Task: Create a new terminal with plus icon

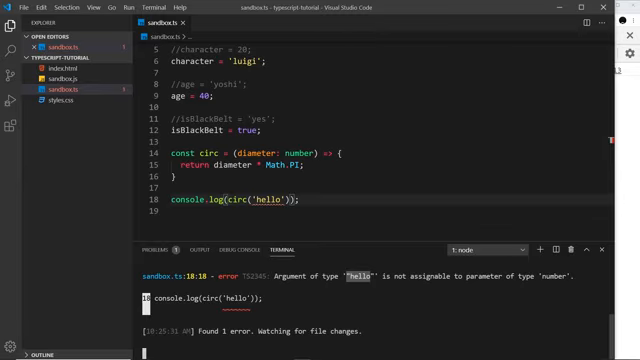Action: click(540, 249)
